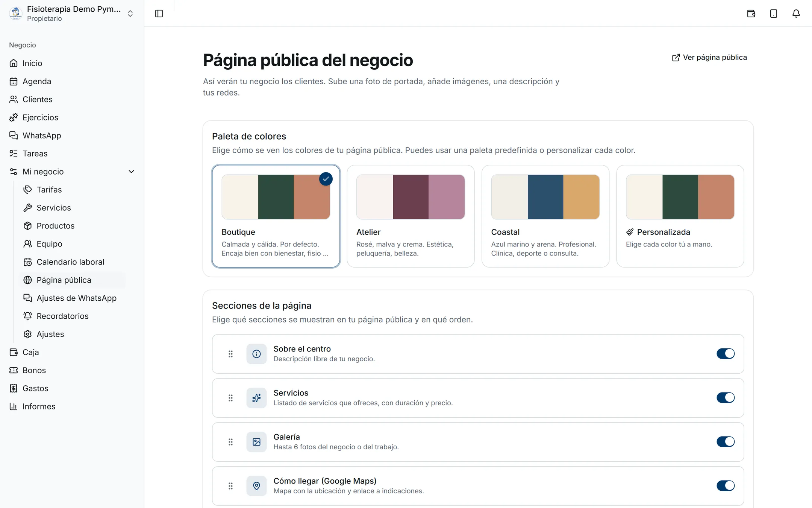The height and width of the screenshot is (508, 812).
Task: Click the Caja wallet icon in sidebar
Action: pyautogui.click(x=14, y=352)
